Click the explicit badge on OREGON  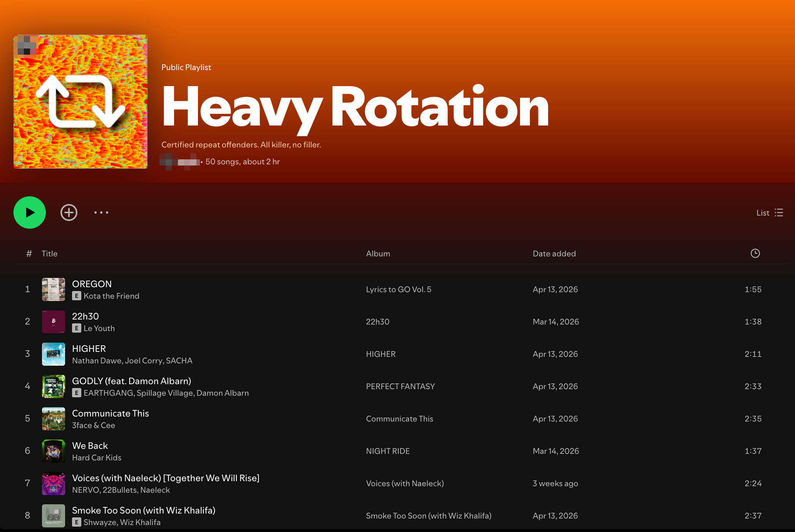point(77,296)
